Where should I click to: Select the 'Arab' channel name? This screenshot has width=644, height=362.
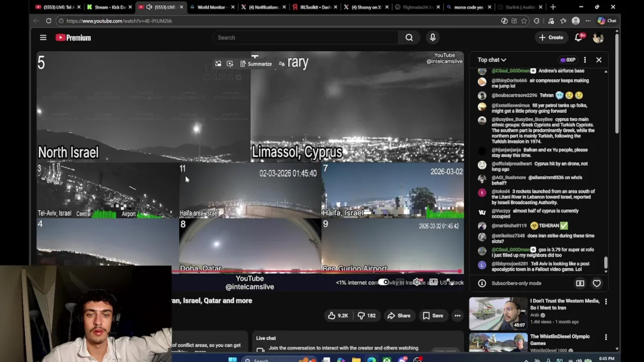pyautogui.click(x=534, y=315)
